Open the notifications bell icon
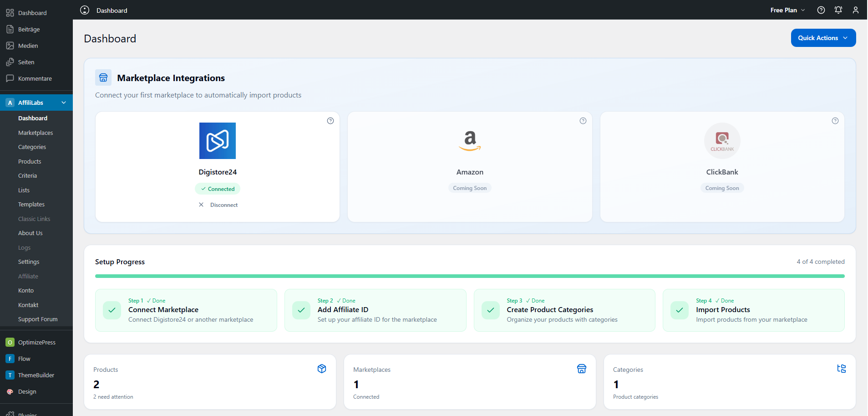 point(838,10)
